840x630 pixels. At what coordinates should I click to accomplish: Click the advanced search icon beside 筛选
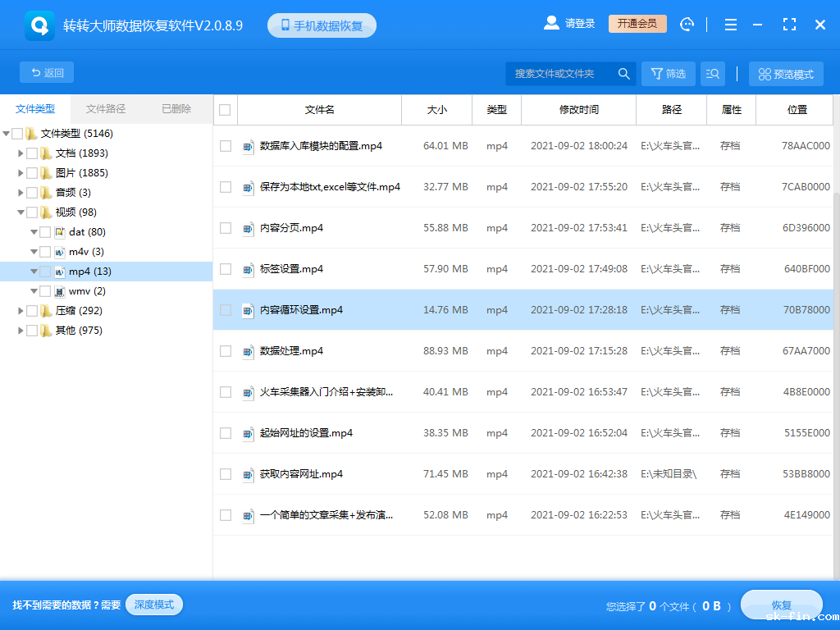pos(712,73)
